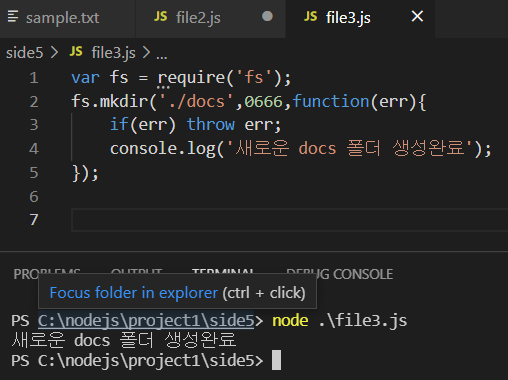Click the text file icon on sample.txt tab
Image resolution: width=508 pixels, height=380 pixels.
[x=13, y=16]
